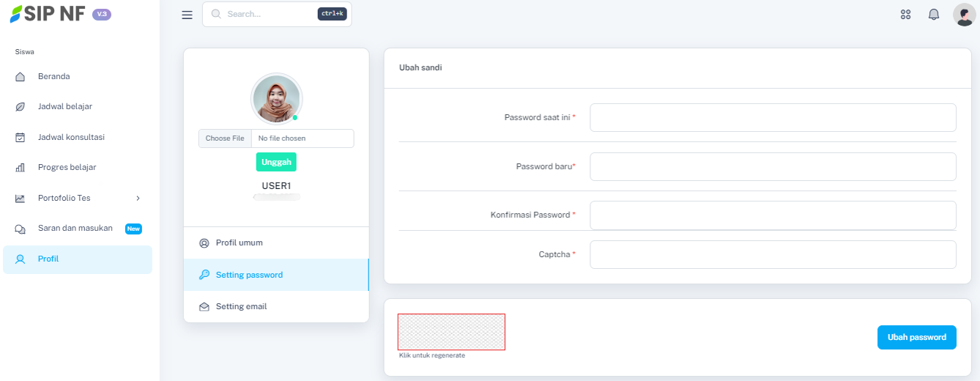Open the apps grid icon

coord(905,15)
